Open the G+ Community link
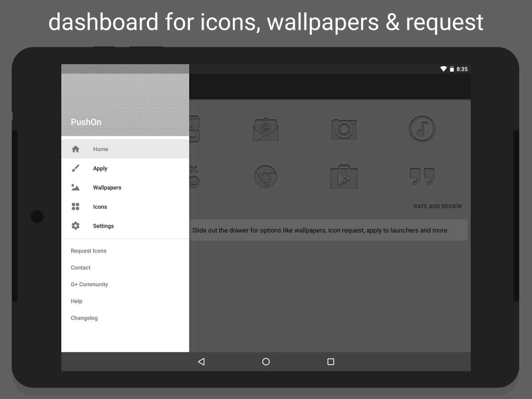The image size is (532, 399). [89, 285]
